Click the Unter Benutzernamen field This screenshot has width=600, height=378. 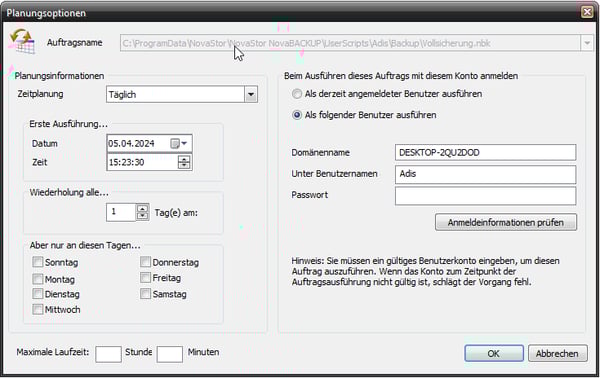(x=486, y=174)
